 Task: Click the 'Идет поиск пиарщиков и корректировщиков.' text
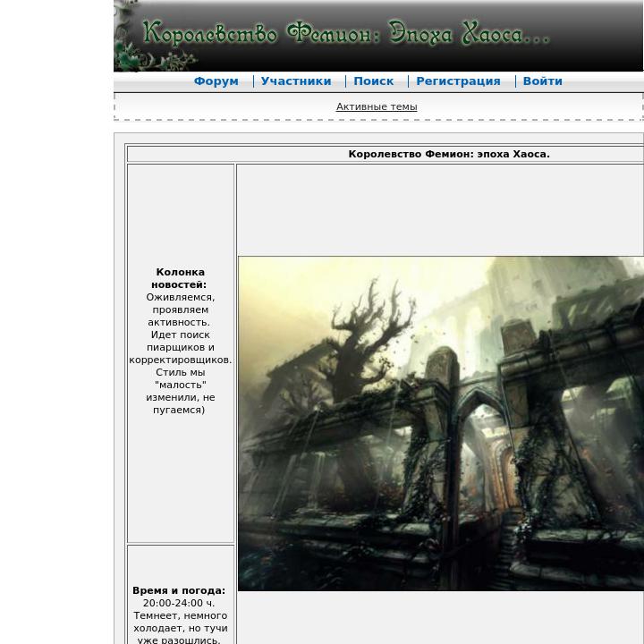pos(181,347)
